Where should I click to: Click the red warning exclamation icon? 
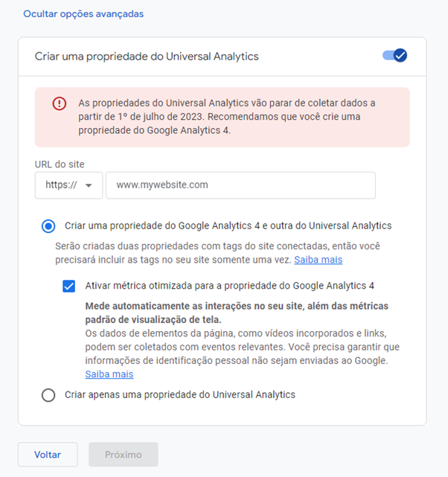60,103
